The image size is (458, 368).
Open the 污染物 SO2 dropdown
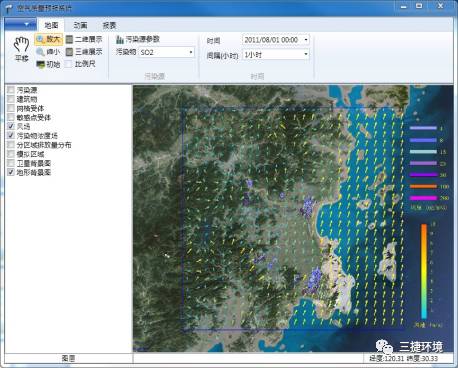point(167,52)
